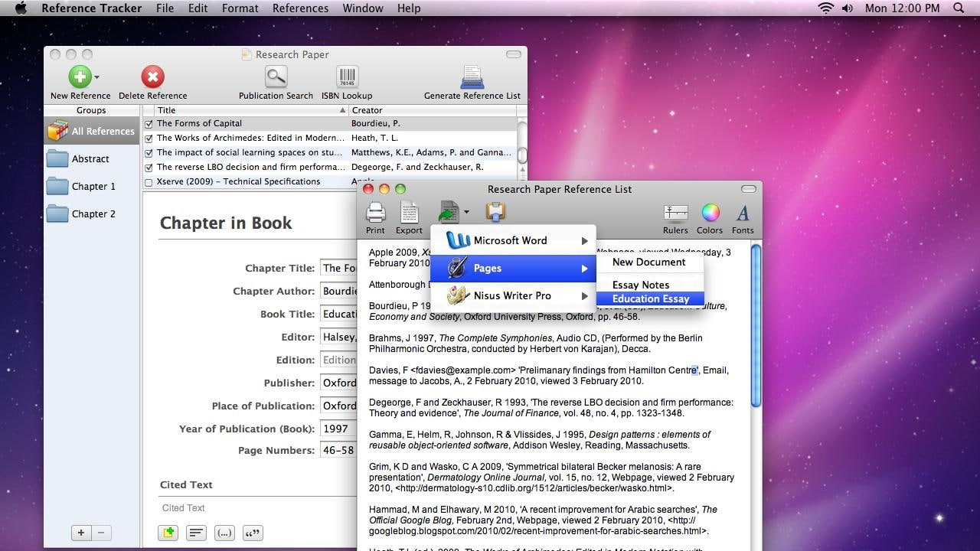The width and height of the screenshot is (980, 551).
Task: Click Generate Reference List icon
Action: [472, 77]
